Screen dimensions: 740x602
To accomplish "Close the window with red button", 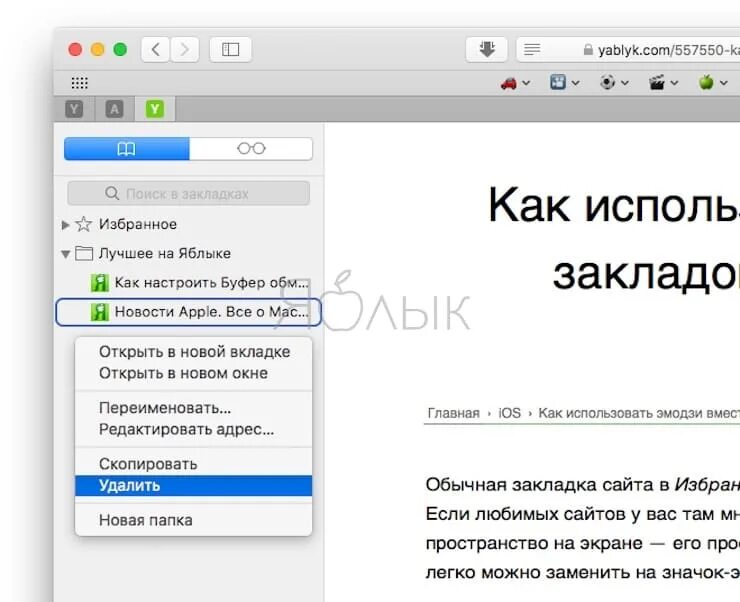I will [x=75, y=50].
